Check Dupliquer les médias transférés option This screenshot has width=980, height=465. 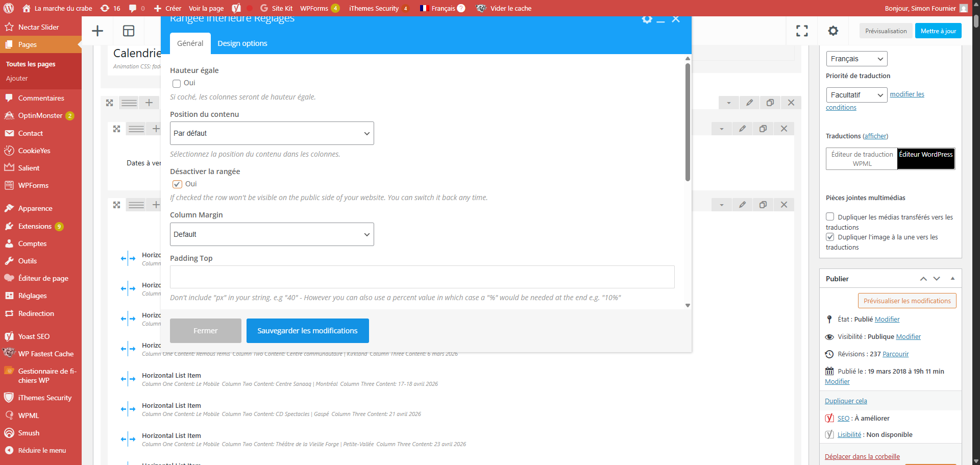(830, 217)
